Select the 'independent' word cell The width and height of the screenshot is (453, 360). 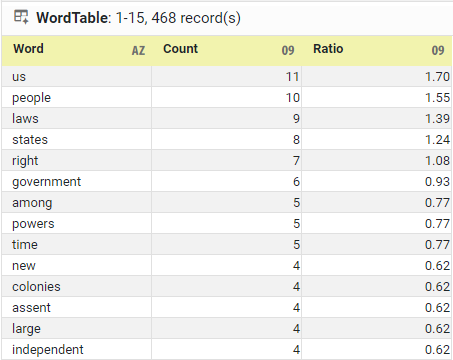77,349
